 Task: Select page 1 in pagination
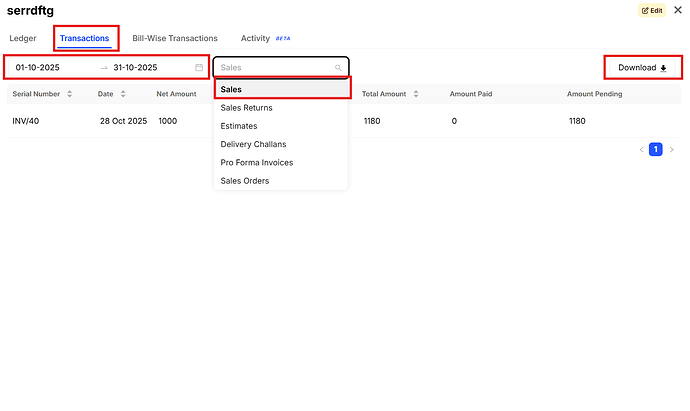(656, 150)
